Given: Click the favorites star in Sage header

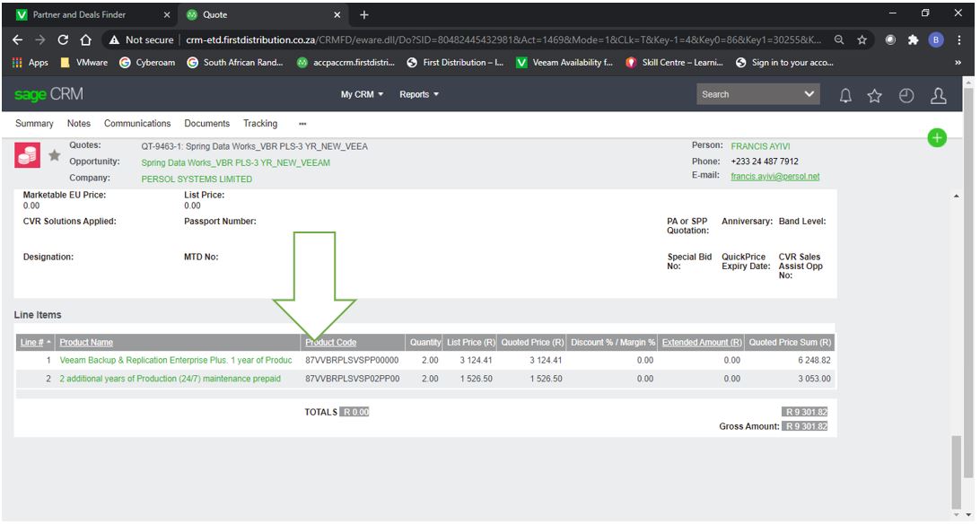Looking at the screenshot, I should tap(875, 95).
